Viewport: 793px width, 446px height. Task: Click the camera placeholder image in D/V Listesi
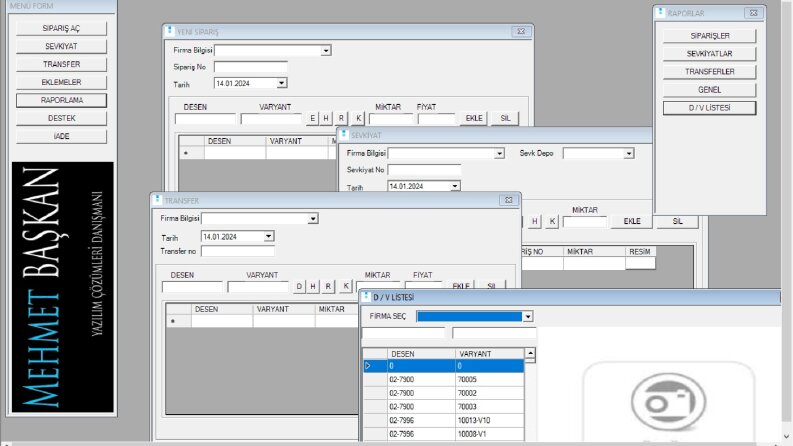pos(668,401)
